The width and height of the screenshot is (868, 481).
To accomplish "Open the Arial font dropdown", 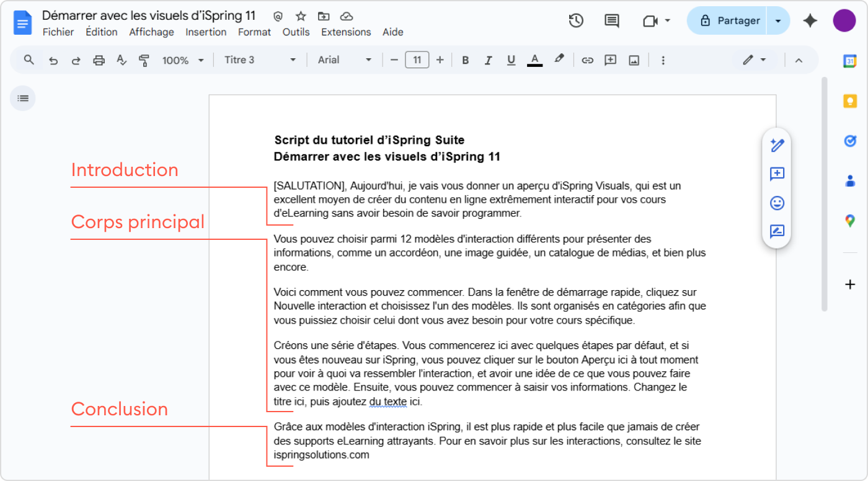I will (x=345, y=60).
